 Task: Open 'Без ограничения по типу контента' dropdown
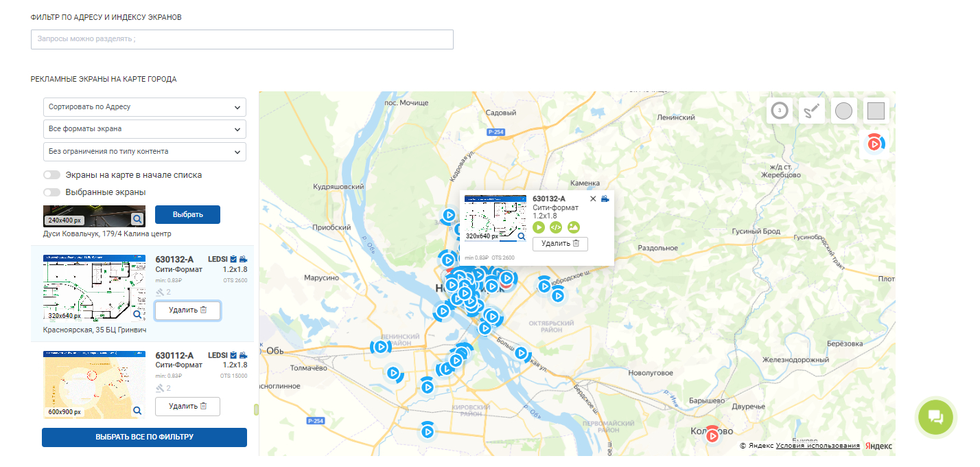tap(145, 151)
